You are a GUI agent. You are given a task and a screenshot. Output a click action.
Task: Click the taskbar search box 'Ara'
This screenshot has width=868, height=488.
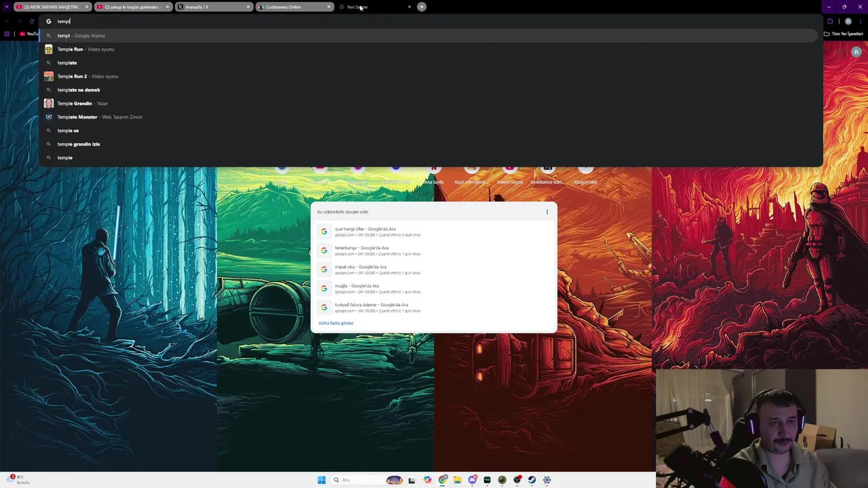366,480
